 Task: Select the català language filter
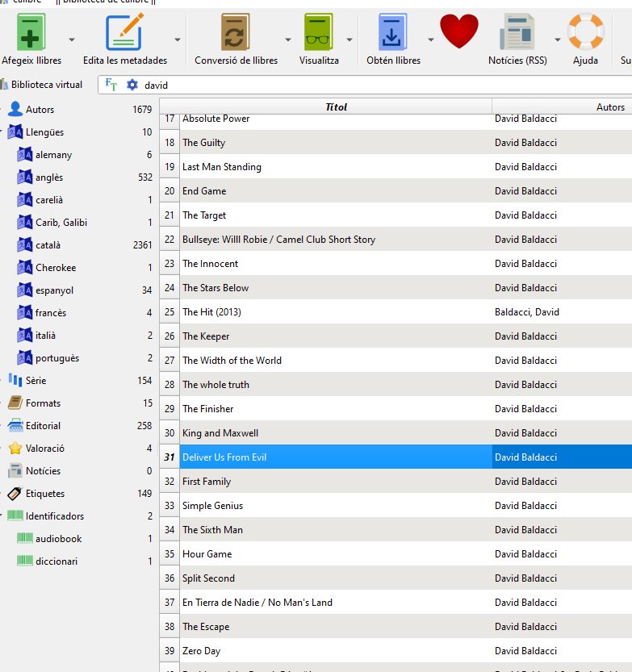[x=48, y=245]
